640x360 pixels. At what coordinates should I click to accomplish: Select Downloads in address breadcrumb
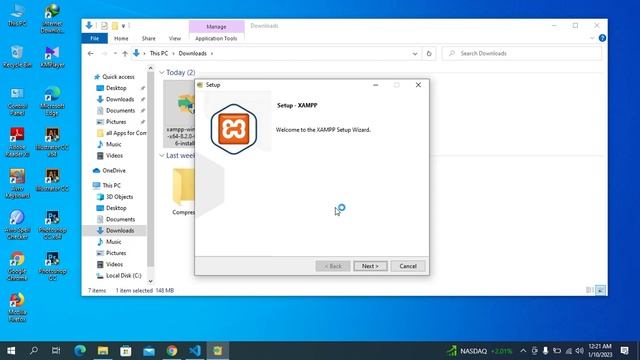193,53
